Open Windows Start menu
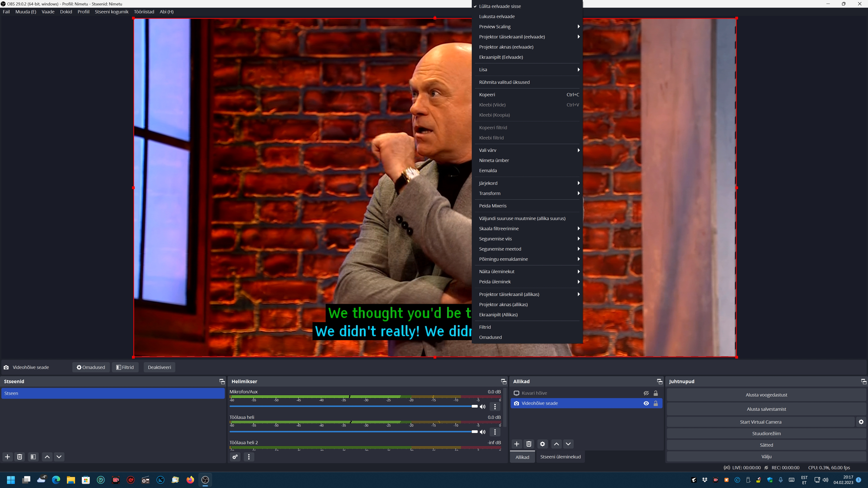This screenshot has width=868, height=488. [x=11, y=480]
